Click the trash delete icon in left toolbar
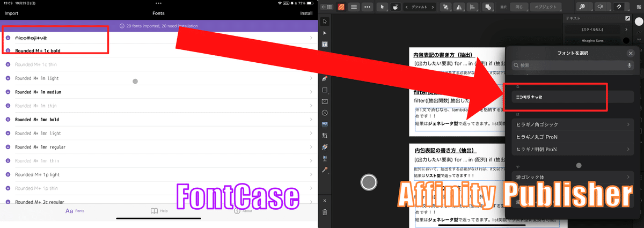This screenshot has height=228, width=644. [x=325, y=212]
